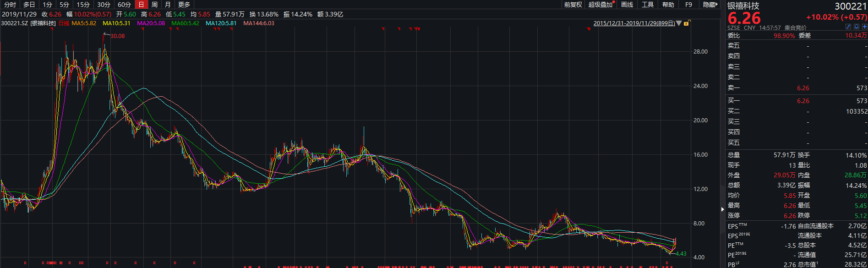Click the +10.02% (+0.57) change value
868x268 pixels.
836,17
